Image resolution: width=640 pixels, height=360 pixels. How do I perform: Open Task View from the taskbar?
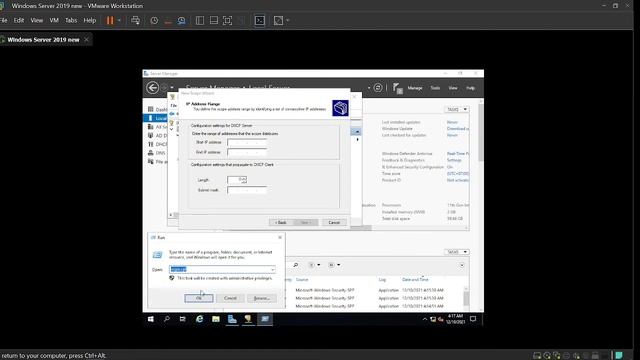[182, 319]
